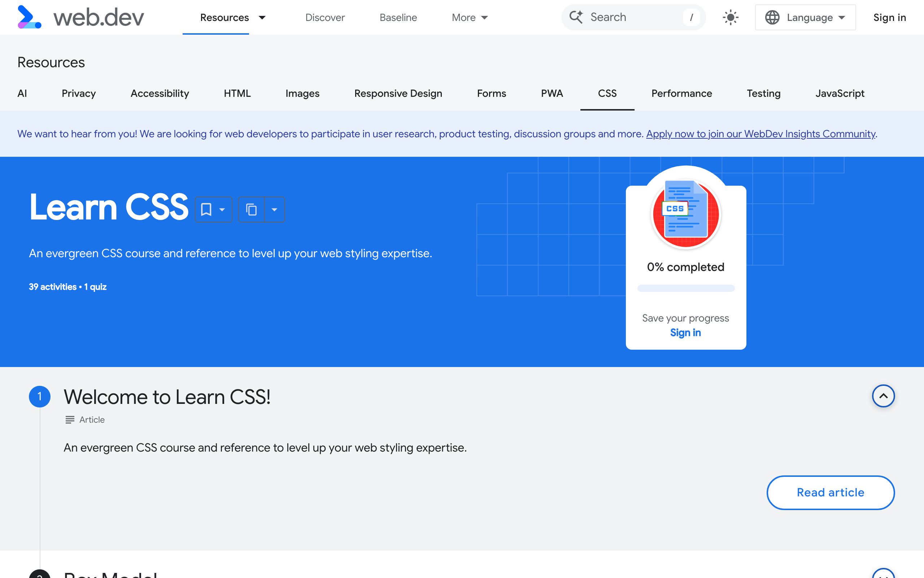Click the globe icon in Language button
The width and height of the screenshot is (924, 578).
[x=772, y=18]
